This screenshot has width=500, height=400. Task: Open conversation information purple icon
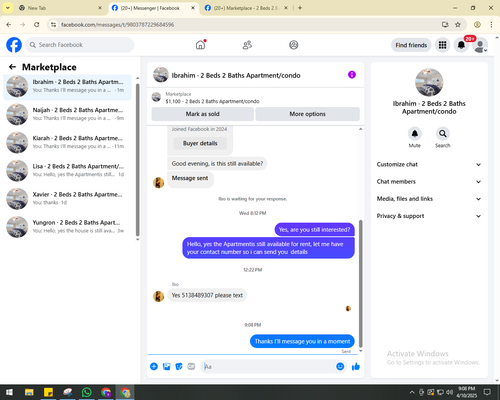pos(352,75)
